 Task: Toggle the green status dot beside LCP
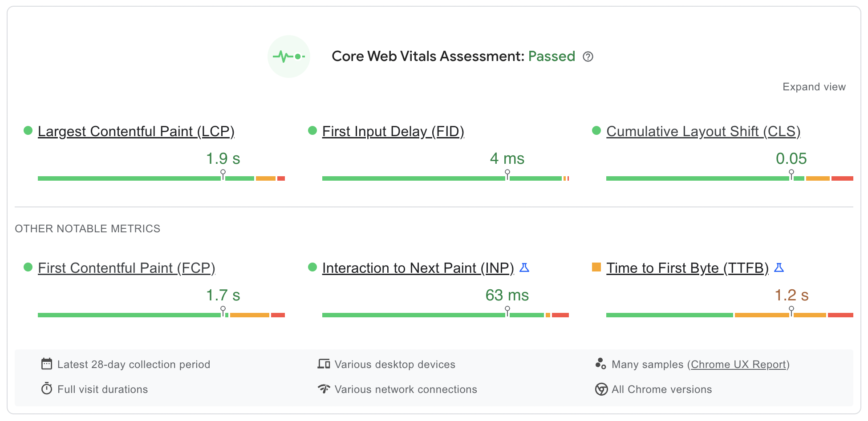tap(28, 130)
